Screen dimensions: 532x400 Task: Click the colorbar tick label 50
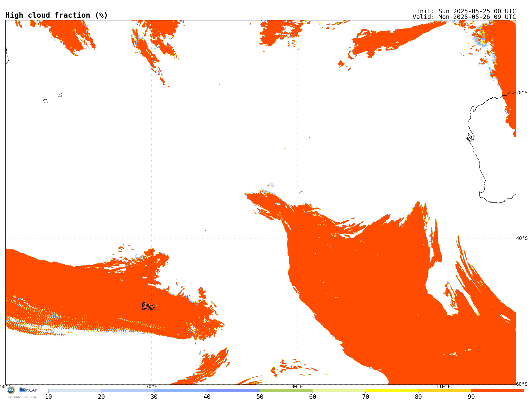260,397
